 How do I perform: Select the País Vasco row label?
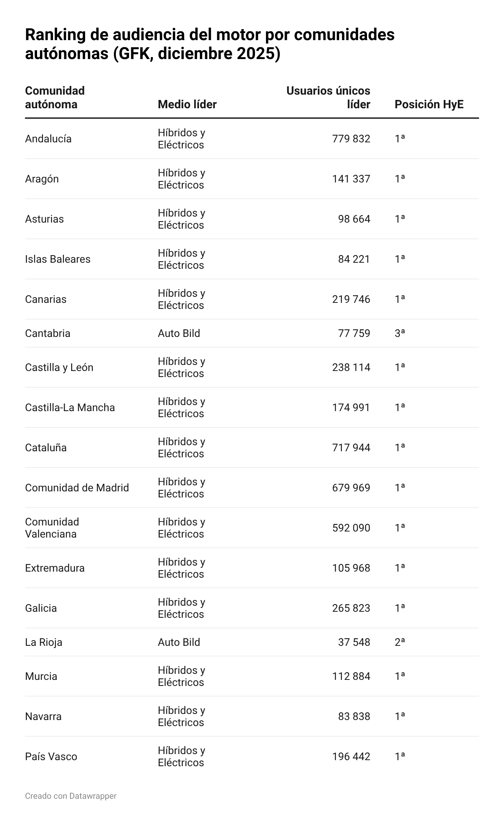(51, 756)
